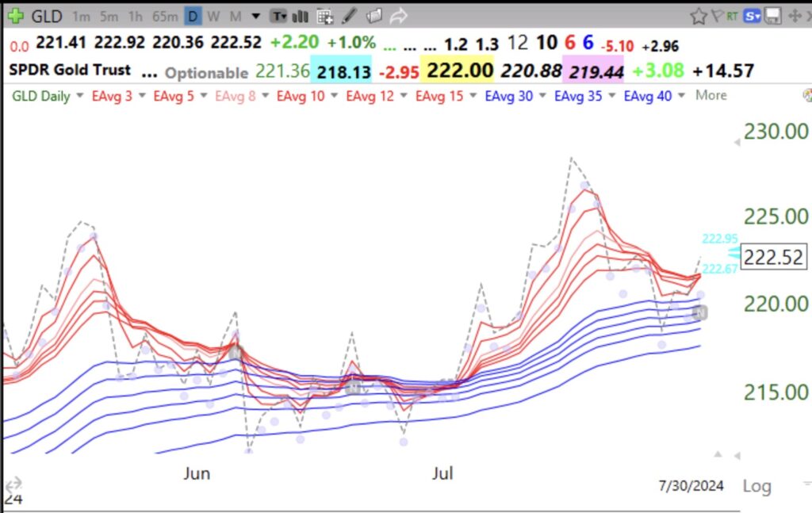Click the star favorite icon
This screenshot has height=513, width=812.
tap(699, 15)
